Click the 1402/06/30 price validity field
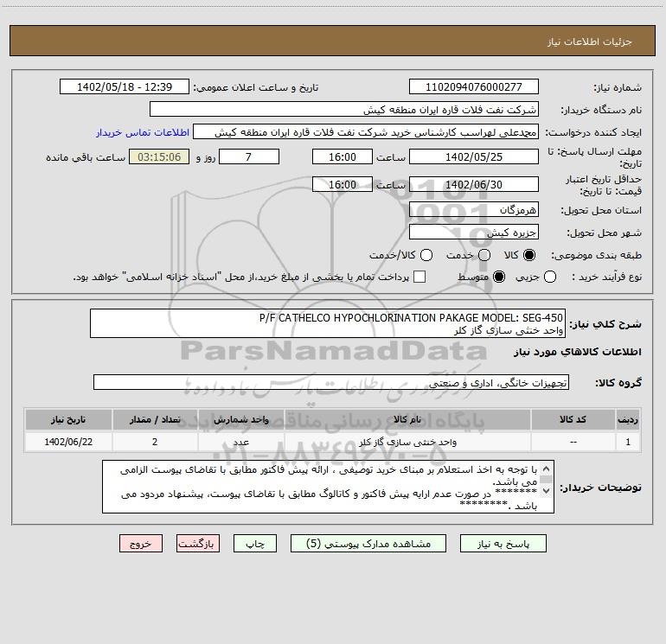Viewport: 666px width, 644px height. pos(474,184)
